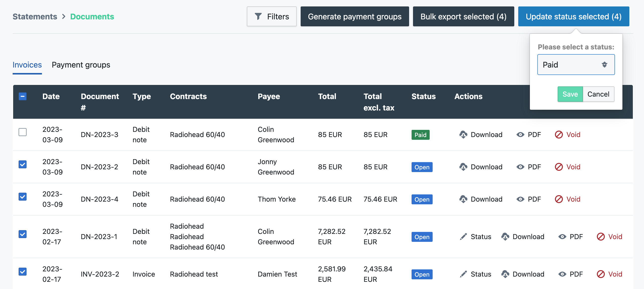Click cloud download icon for INV-2023-2

click(505, 274)
